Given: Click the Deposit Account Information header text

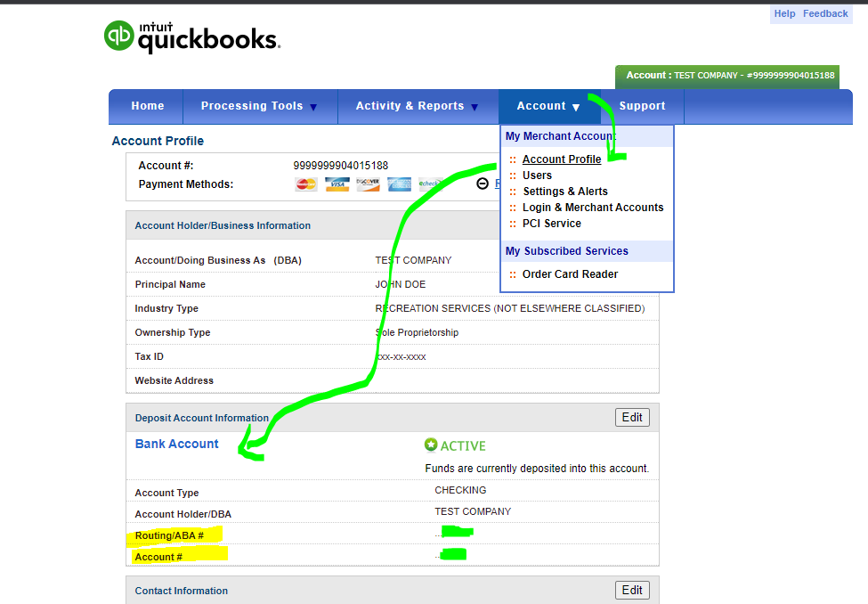Looking at the screenshot, I should click(x=201, y=418).
